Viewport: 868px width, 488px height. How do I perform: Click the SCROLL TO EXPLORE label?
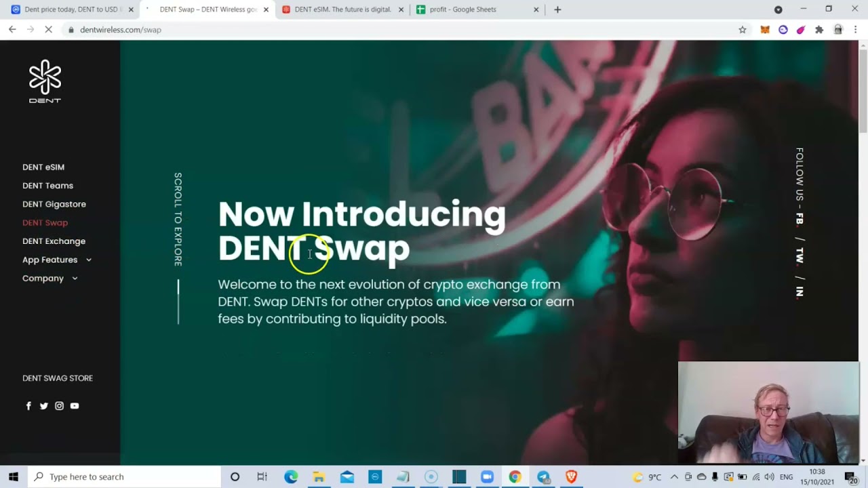click(x=178, y=219)
